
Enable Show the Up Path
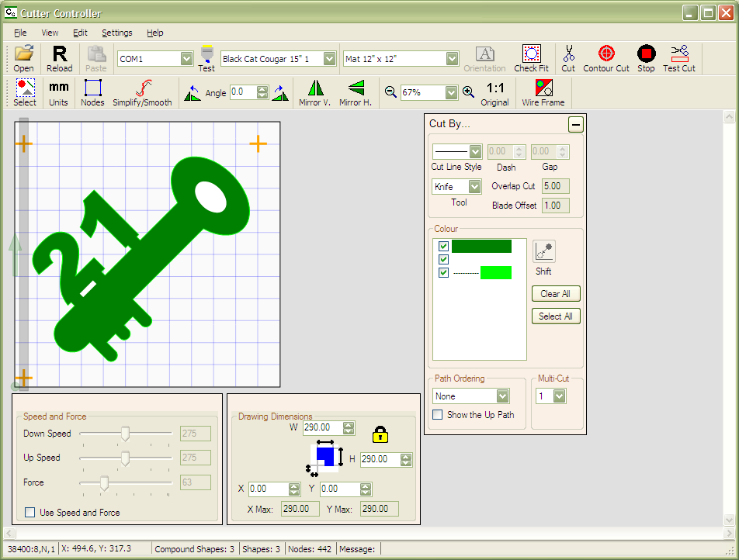tap(438, 415)
